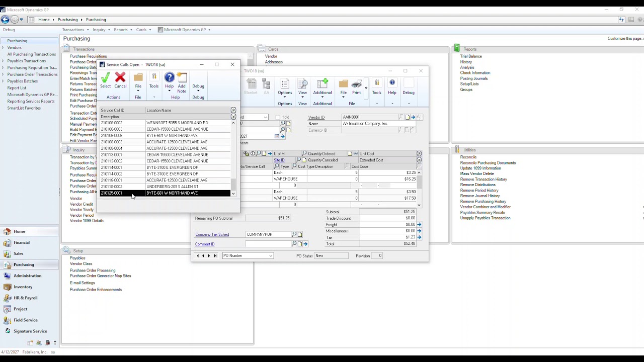Click the Home breadcrumb in address bar
This screenshot has height=362, width=644.
pyautogui.click(x=44, y=20)
